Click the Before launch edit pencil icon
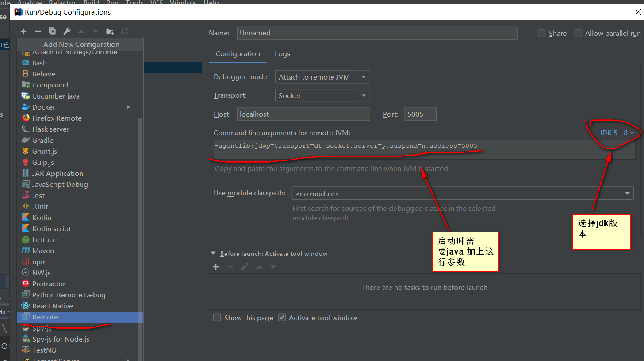The width and height of the screenshot is (644, 361). click(245, 267)
